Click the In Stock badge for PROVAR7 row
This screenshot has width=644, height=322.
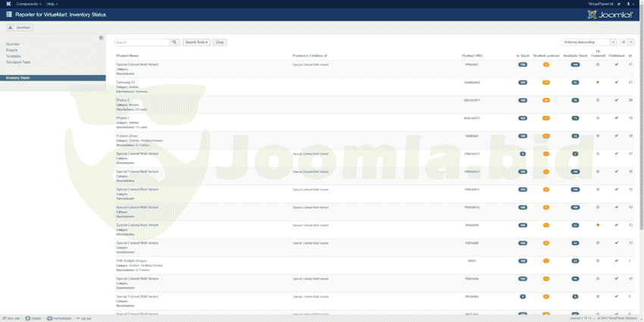(x=522, y=64)
